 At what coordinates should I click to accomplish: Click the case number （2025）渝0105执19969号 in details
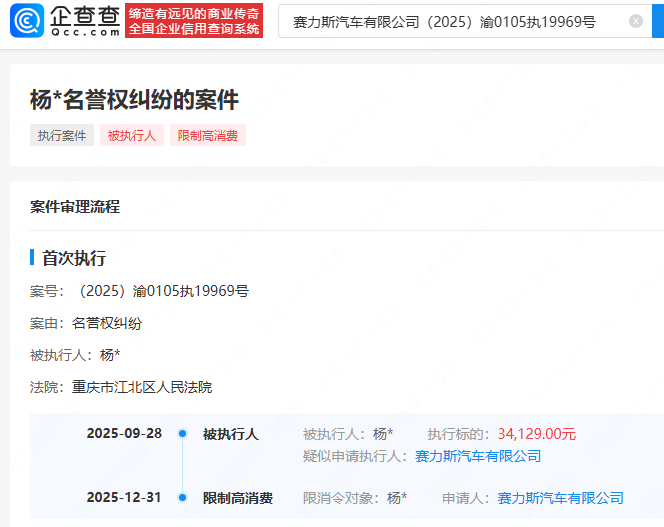[161, 291]
